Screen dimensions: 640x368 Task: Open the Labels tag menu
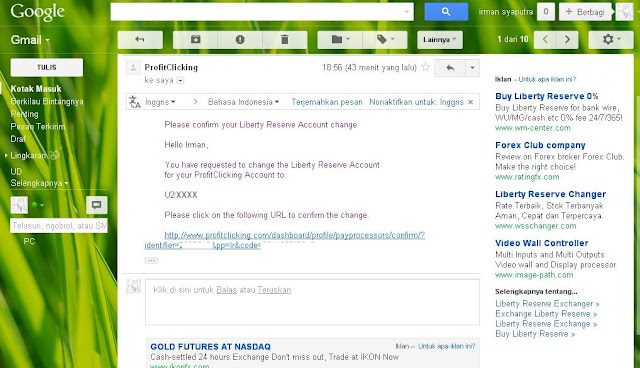coord(385,40)
